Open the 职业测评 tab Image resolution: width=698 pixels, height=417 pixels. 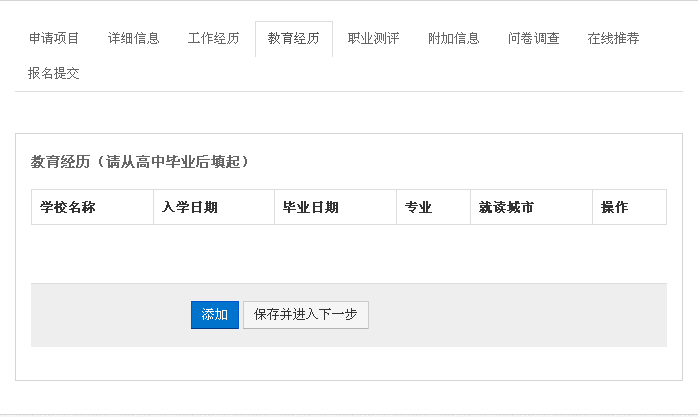[x=373, y=39]
